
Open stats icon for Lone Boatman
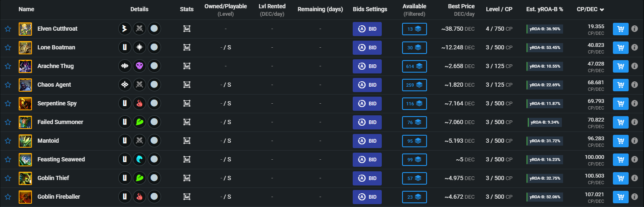(187, 48)
